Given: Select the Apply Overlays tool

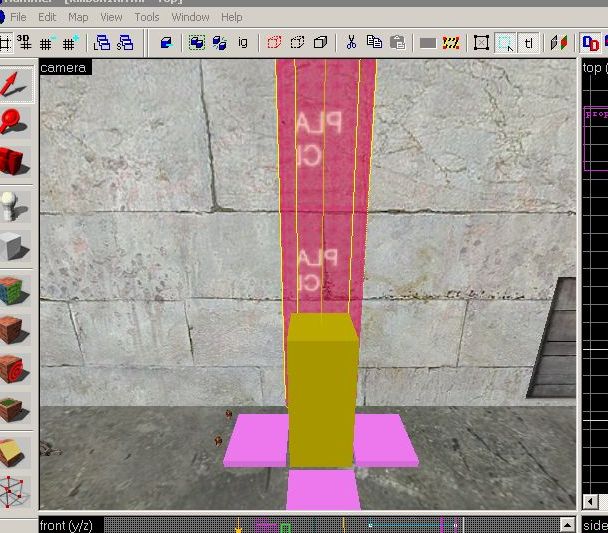Looking at the screenshot, I should [15, 409].
